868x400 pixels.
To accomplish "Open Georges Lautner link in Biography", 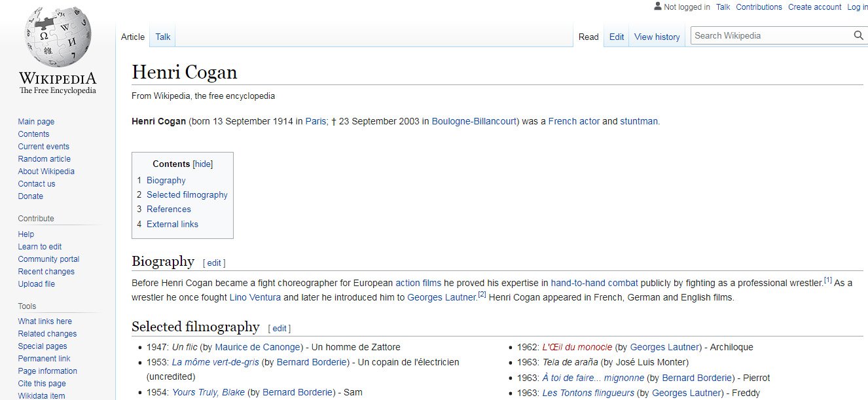I will (442, 298).
